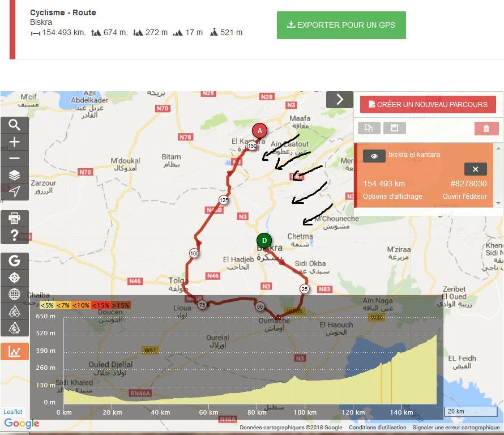The image size is (504, 435).
Task: Click the map search magnifier icon
Action: [x=15, y=125]
